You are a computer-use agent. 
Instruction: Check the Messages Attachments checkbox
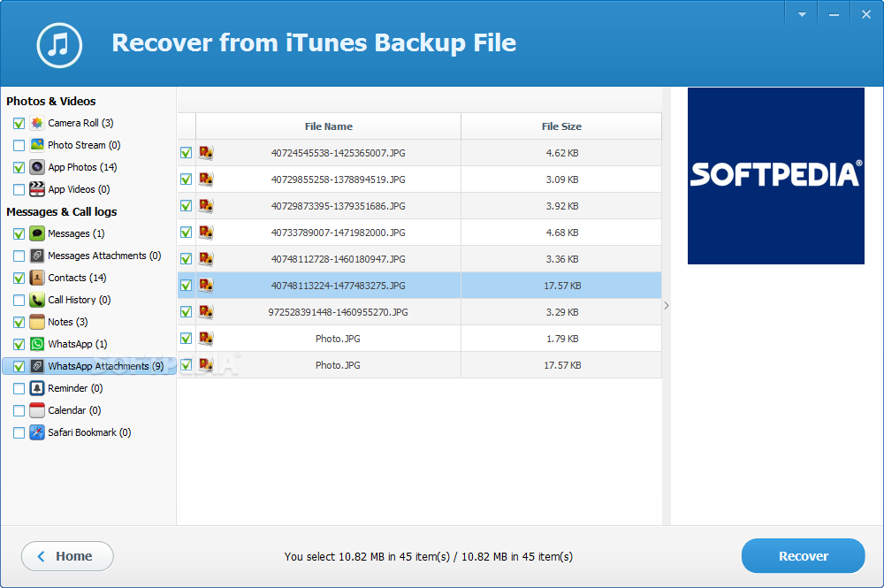pos(19,256)
